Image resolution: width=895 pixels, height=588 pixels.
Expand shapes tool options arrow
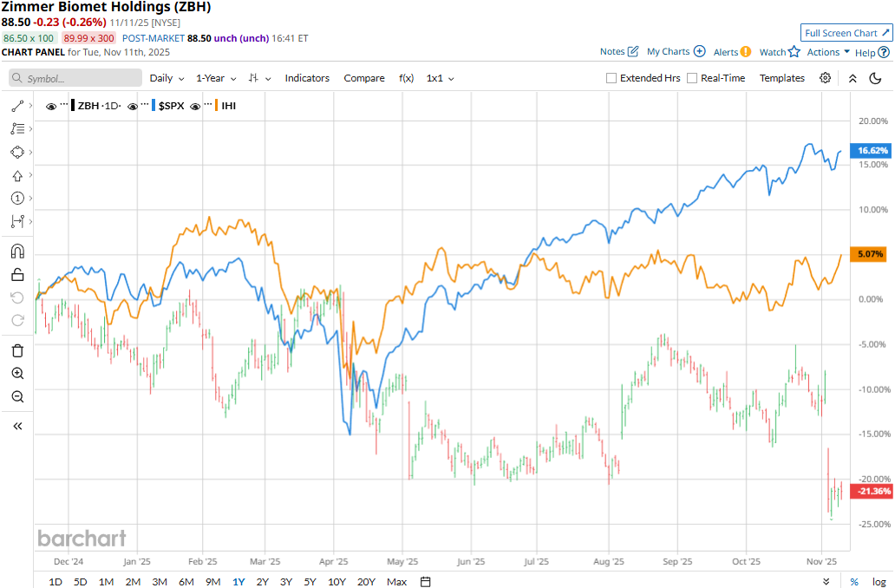point(30,152)
